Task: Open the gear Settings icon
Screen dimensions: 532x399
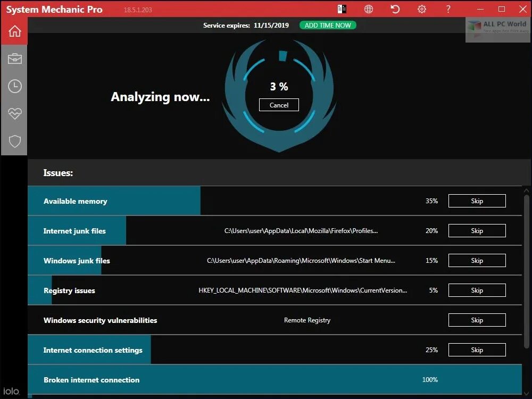Action: 422,9
